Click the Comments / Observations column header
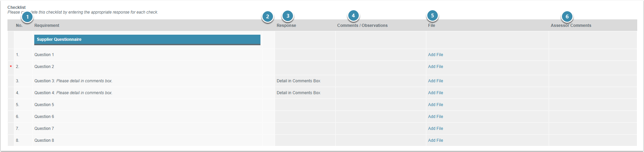The height and width of the screenshot is (152, 644). [362, 26]
